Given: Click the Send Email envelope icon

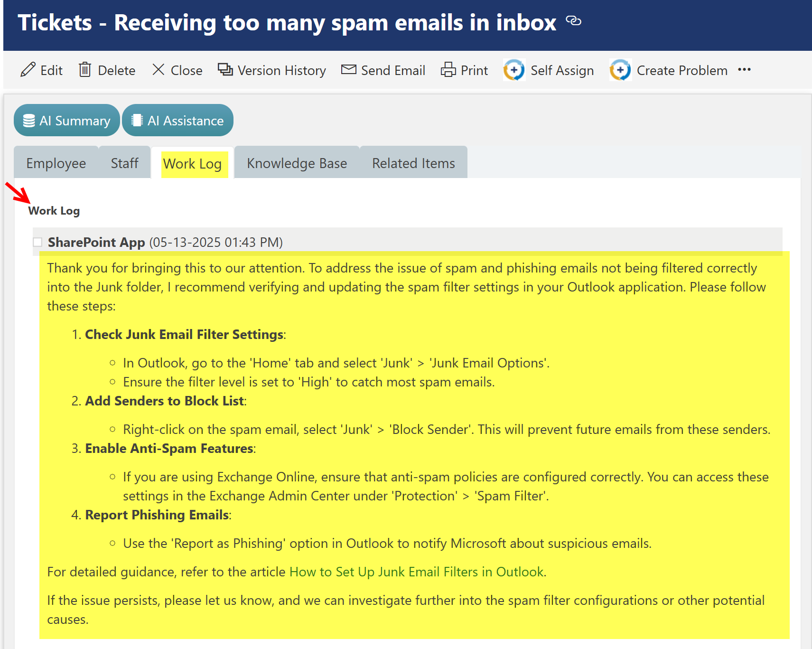Looking at the screenshot, I should (349, 70).
